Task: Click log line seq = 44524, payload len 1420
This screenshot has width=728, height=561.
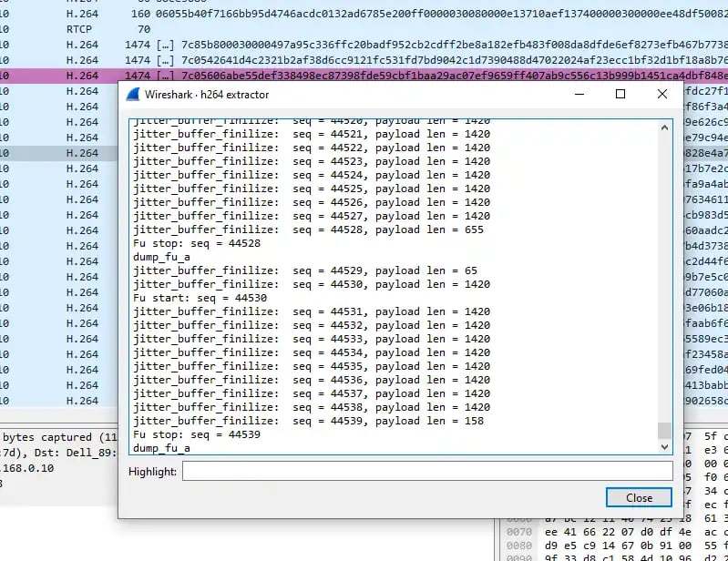Action: pyautogui.click(x=312, y=175)
